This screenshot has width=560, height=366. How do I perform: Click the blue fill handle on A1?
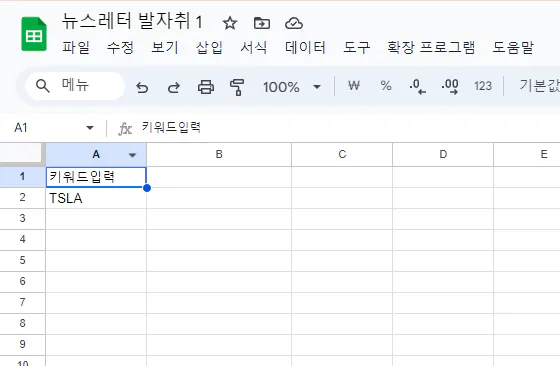click(x=147, y=188)
